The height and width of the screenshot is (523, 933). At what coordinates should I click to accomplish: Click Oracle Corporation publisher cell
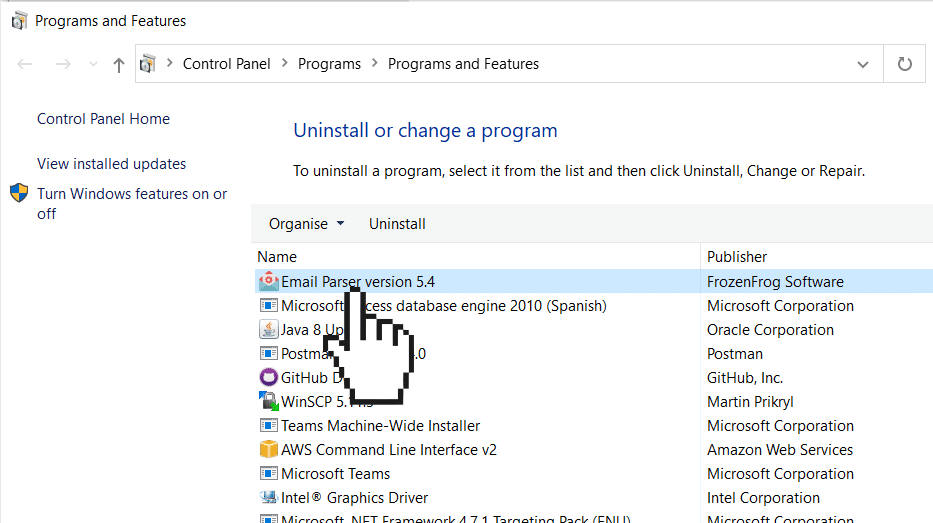coord(770,330)
